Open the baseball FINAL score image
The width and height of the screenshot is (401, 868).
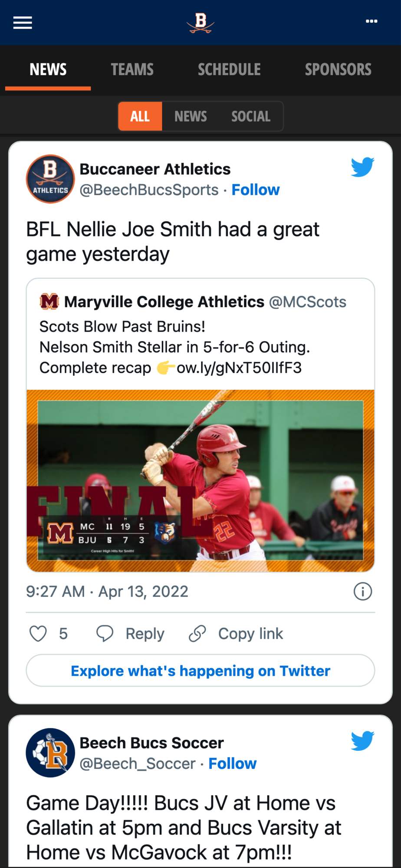pyautogui.click(x=200, y=480)
